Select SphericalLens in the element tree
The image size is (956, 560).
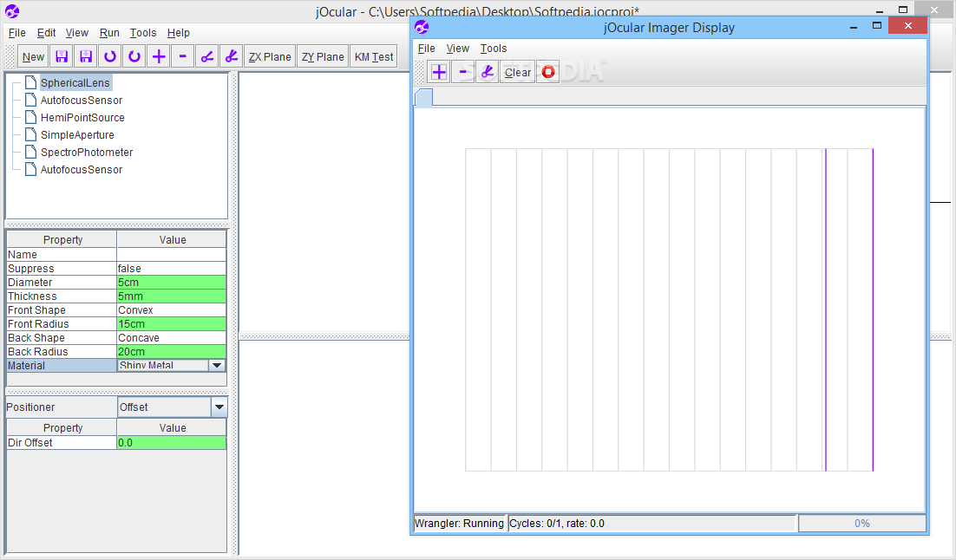tap(75, 83)
